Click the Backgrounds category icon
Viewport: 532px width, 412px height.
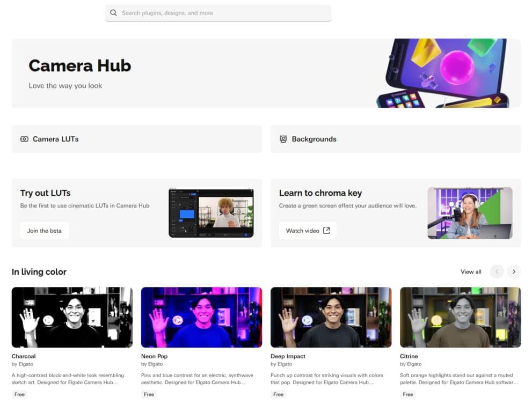[283, 139]
